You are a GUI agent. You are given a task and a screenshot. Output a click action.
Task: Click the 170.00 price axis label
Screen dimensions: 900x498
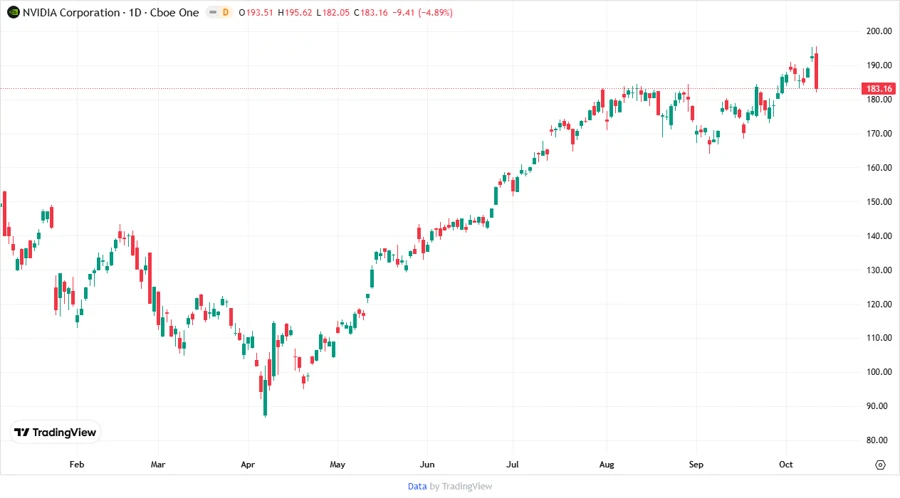(x=879, y=134)
